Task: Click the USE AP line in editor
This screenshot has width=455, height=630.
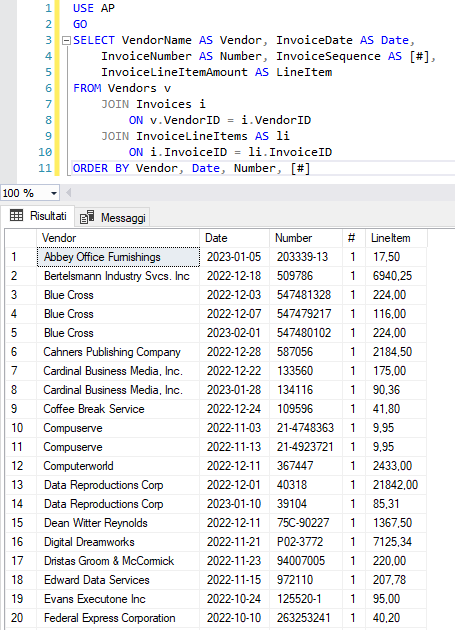Action: 94,8
